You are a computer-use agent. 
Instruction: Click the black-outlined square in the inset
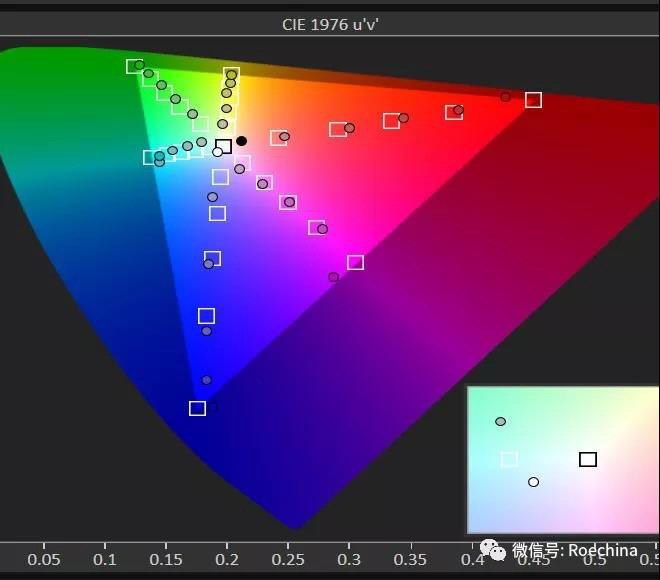point(588,459)
